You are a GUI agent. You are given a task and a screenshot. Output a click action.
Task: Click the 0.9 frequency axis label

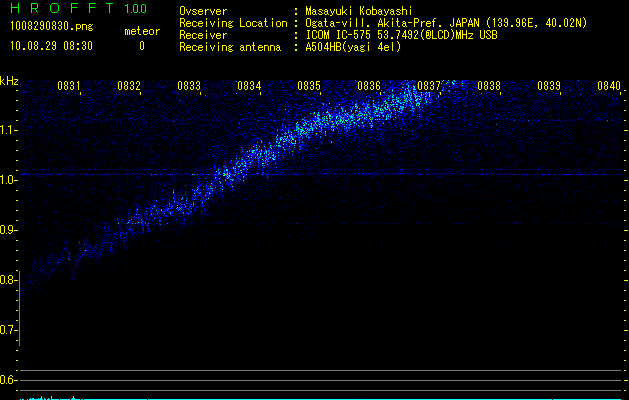point(8,230)
